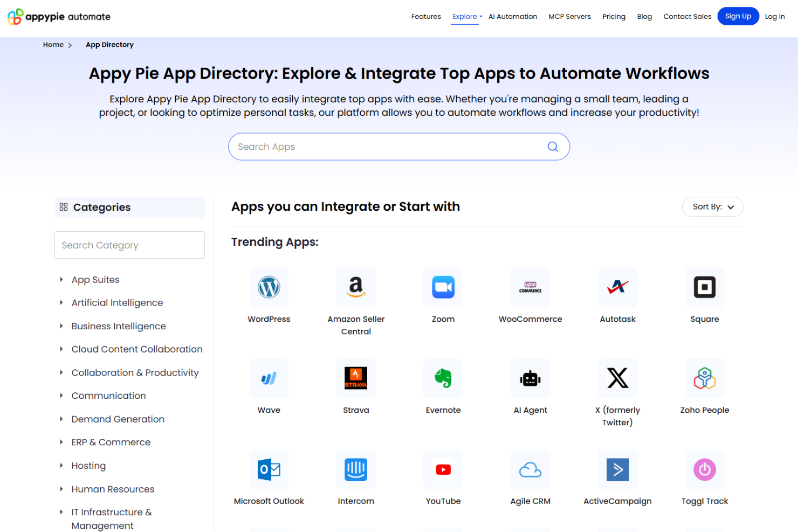Screen dimensions: 798x532
Task: Open the Evernote elephant icon
Action: (443, 378)
